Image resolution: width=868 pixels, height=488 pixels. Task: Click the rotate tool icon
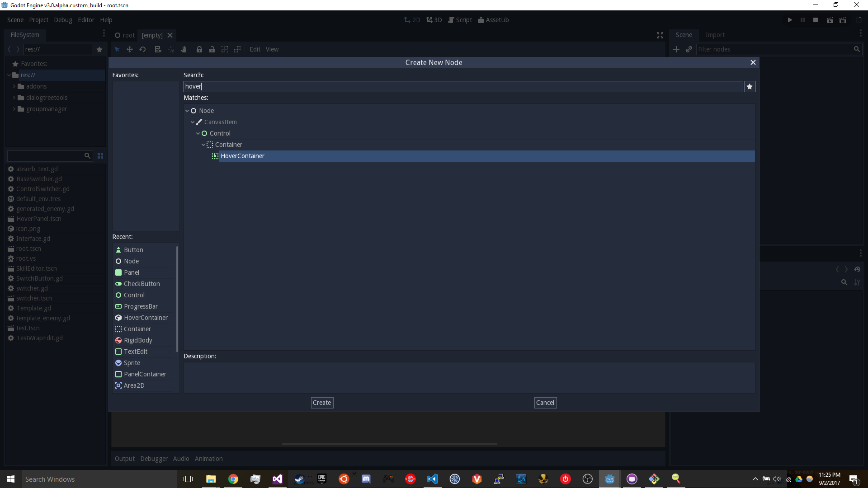coord(142,49)
